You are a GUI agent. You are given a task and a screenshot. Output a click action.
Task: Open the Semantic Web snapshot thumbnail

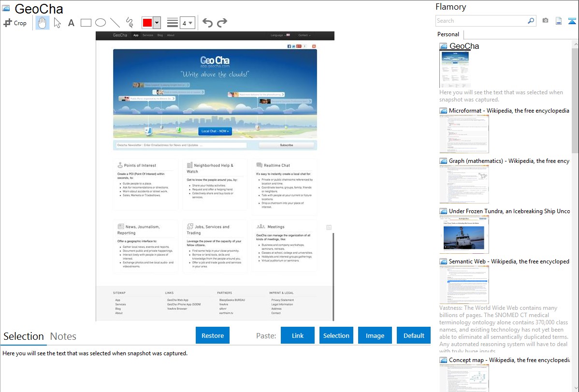coord(464,285)
